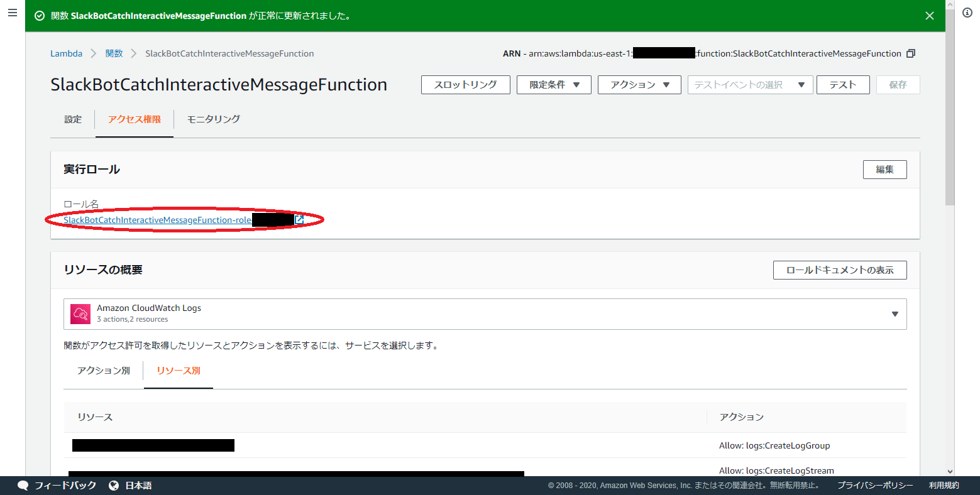Switch to the 設定 tab
This screenshot has width=980, height=495.
73,119
